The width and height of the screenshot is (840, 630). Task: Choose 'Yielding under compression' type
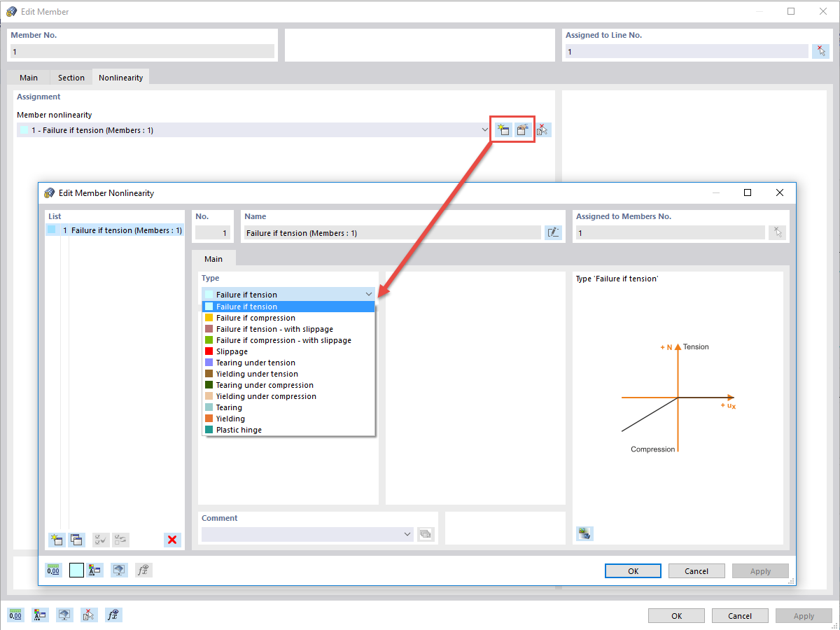[288, 396]
